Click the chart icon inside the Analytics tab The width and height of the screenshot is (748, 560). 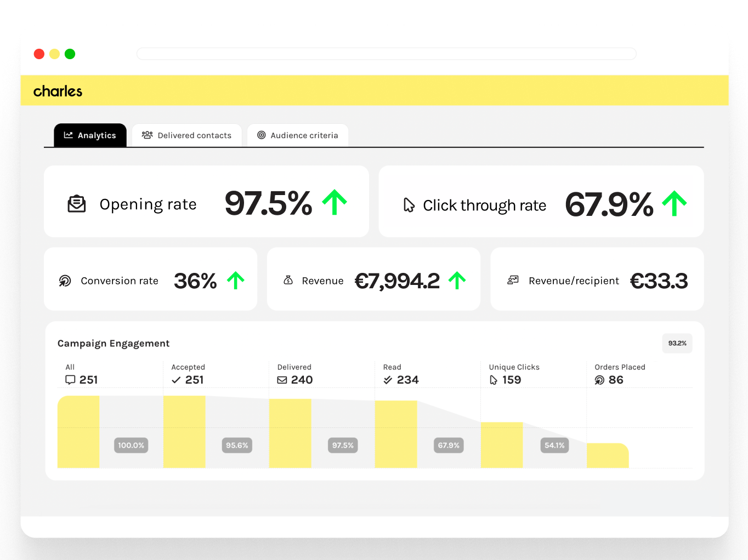[69, 135]
